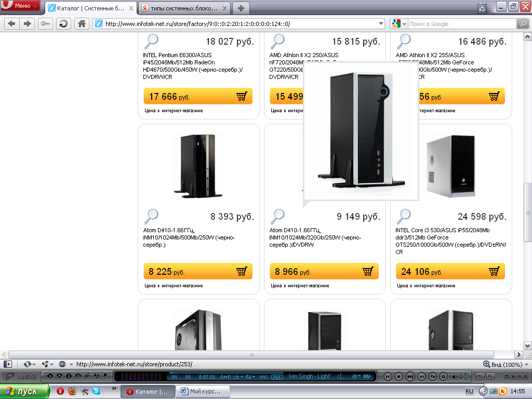Click the black slim Atom case thumbnail
This screenshot has height=399, width=532.
click(x=198, y=166)
